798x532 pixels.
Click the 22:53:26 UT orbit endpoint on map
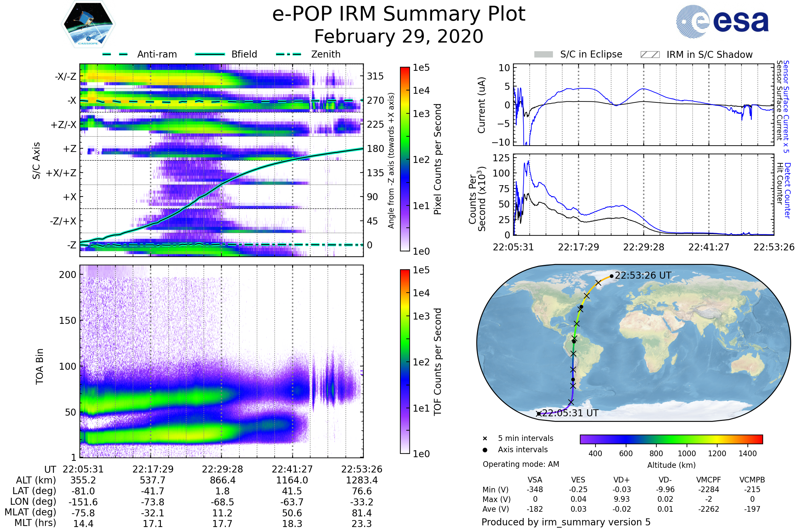coord(611,276)
